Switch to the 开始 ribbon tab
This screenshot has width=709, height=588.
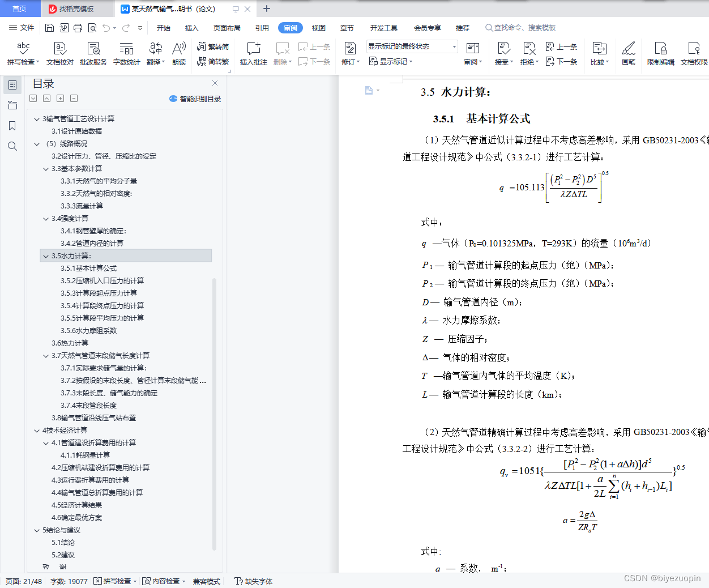tap(164, 28)
